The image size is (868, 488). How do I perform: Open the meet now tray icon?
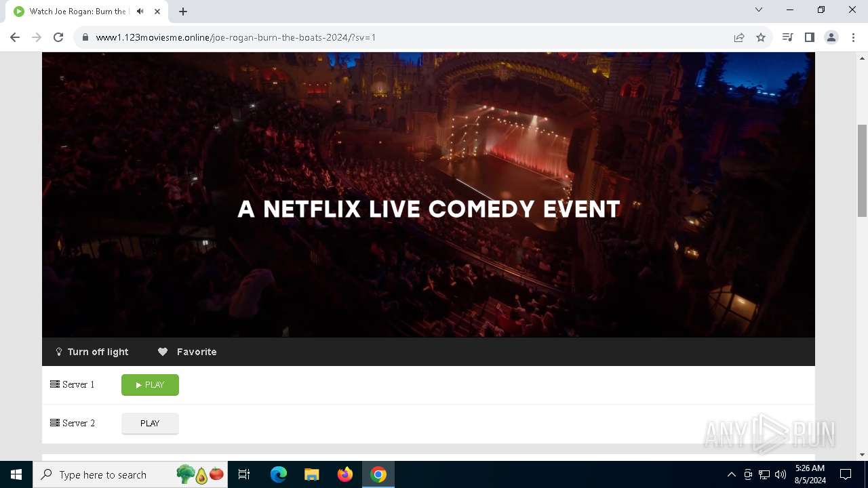748,474
